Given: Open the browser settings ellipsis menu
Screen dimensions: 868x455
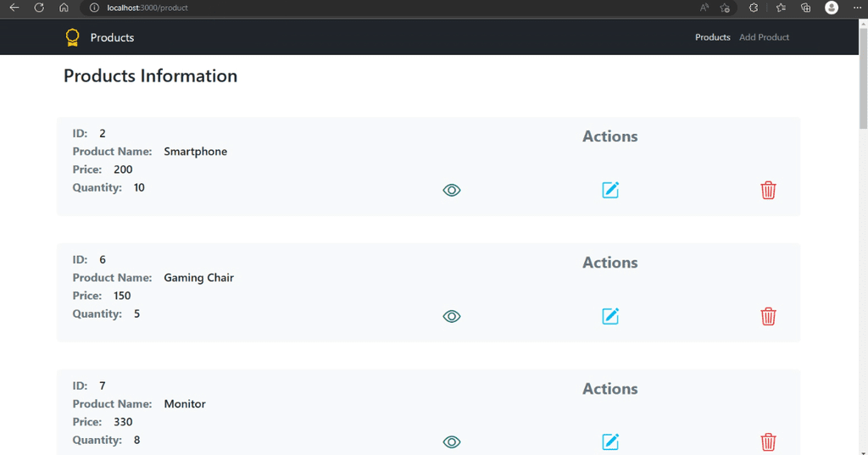Looking at the screenshot, I should click(x=857, y=8).
